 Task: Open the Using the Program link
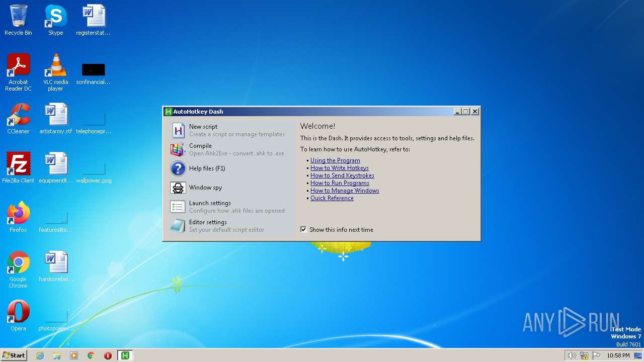[x=335, y=160]
